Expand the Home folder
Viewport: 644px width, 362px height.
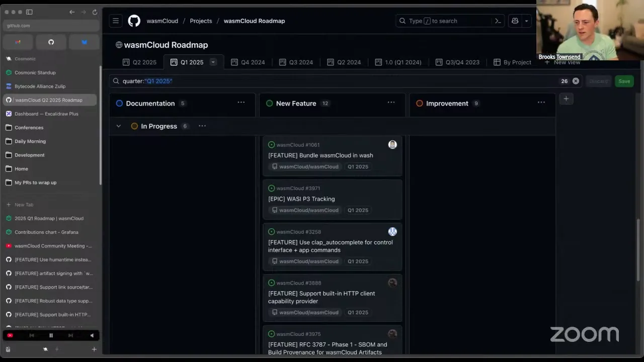(x=50, y=169)
